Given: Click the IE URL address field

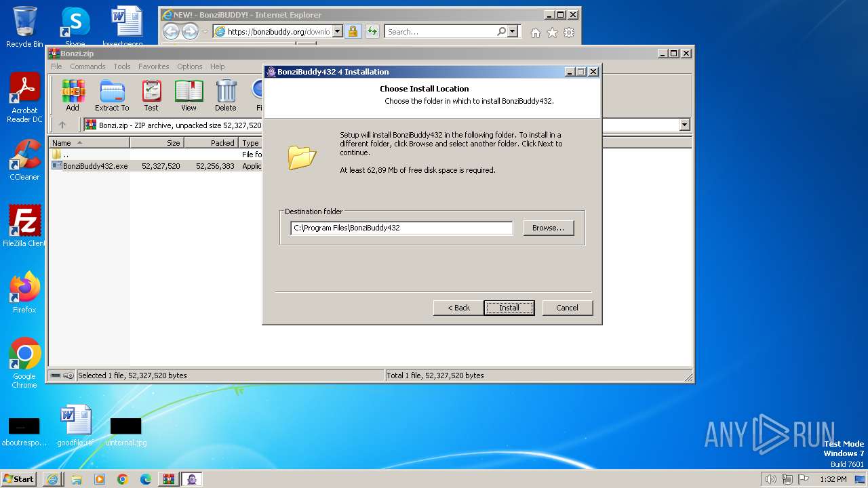Looking at the screenshot, I should pyautogui.click(x=279, y=32).
